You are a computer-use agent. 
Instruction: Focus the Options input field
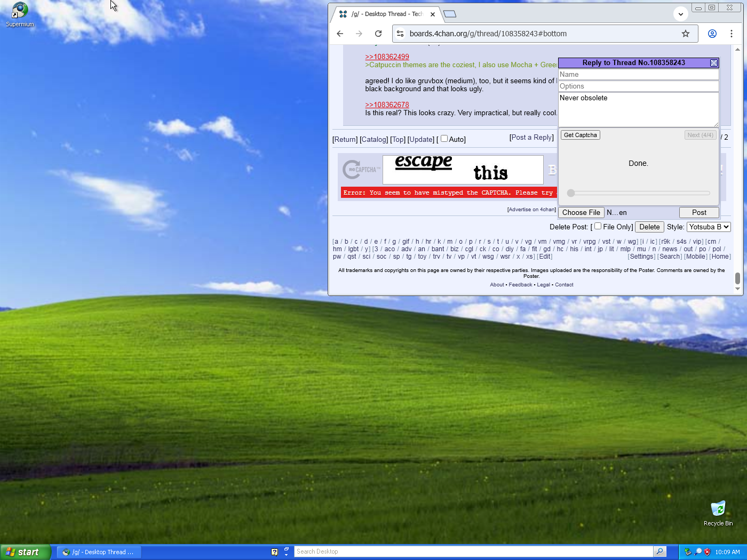point(639,86)
